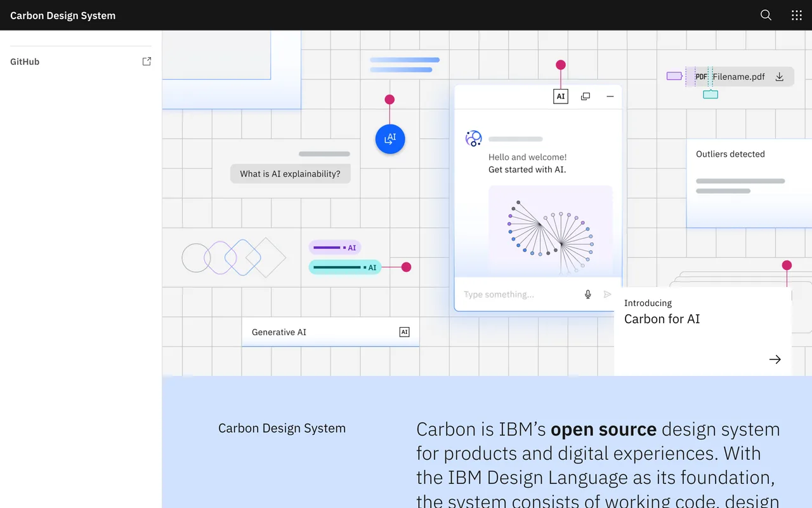The image size is (812, 508).
Task: Select the What is AI explainability? chip
Action: tap(291, 173)
